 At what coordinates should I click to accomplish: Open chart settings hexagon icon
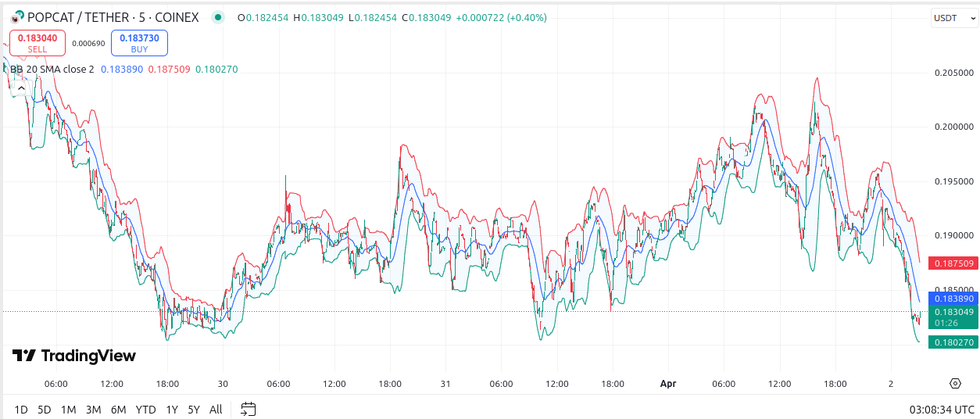click(x=955, y=383)
